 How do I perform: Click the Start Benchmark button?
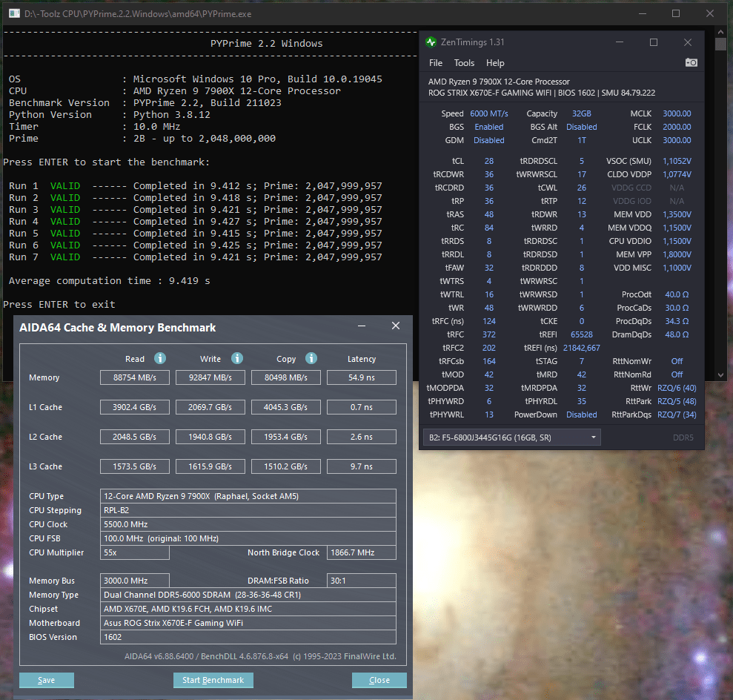click(x=213, y=680)
